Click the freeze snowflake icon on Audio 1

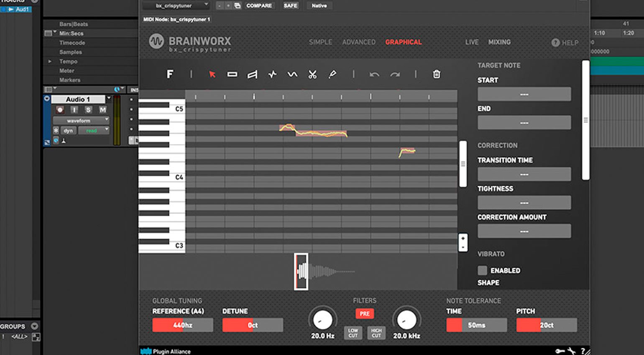tap(56, 131)
